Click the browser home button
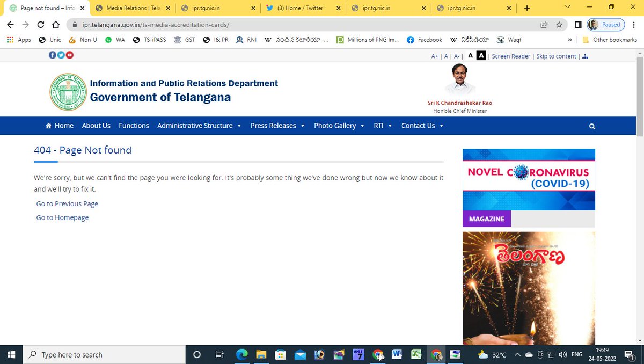Screen dimensions: 644x364 (56, 25)
